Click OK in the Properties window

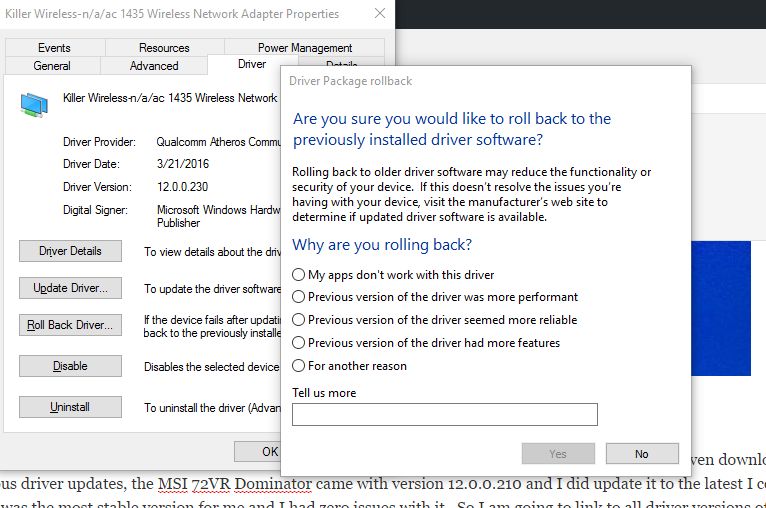[257, 452]
